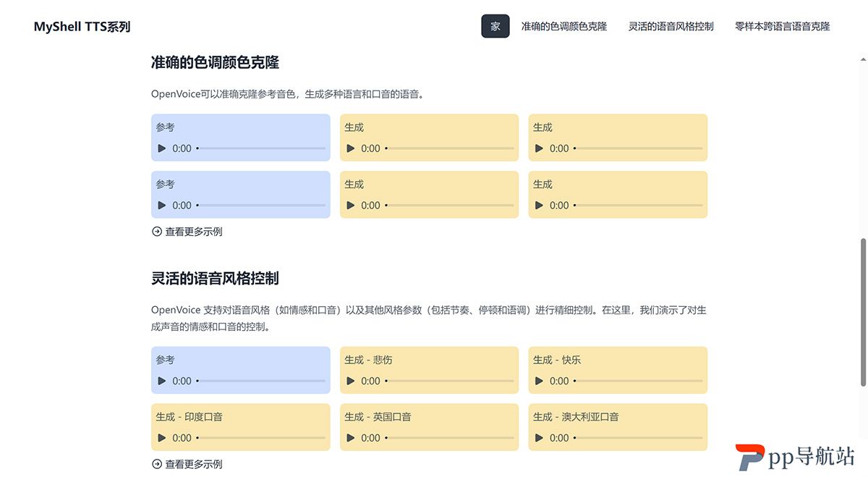This screenshot has height=477, width=868.
Task: Open 查看更多示例 below the voice style players
Action: (187, 464)
